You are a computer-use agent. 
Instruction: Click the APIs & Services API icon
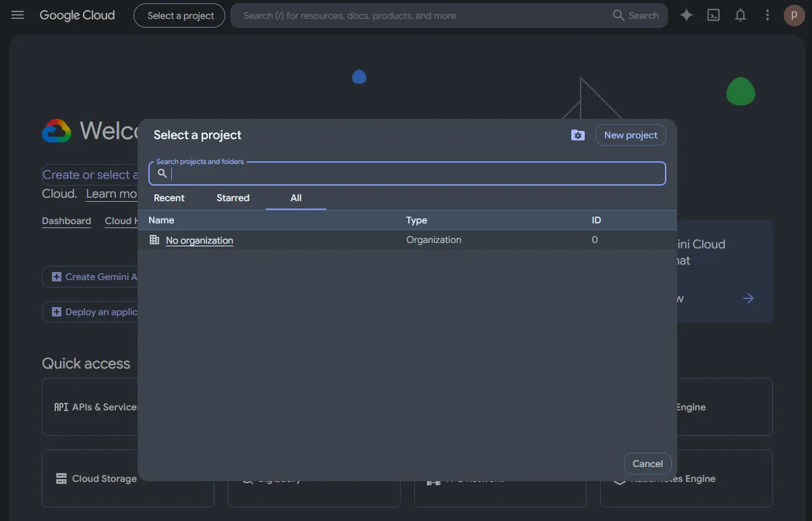click(61, 407)
